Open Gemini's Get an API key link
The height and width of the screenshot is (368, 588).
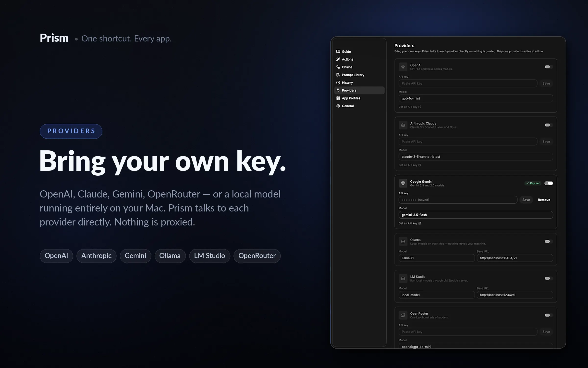(x=410, y=223)
